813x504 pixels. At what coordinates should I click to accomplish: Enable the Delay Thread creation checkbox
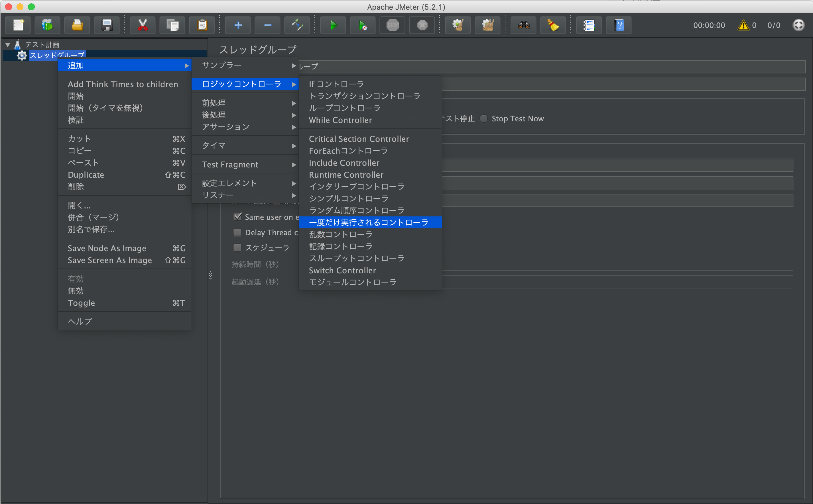237,232
